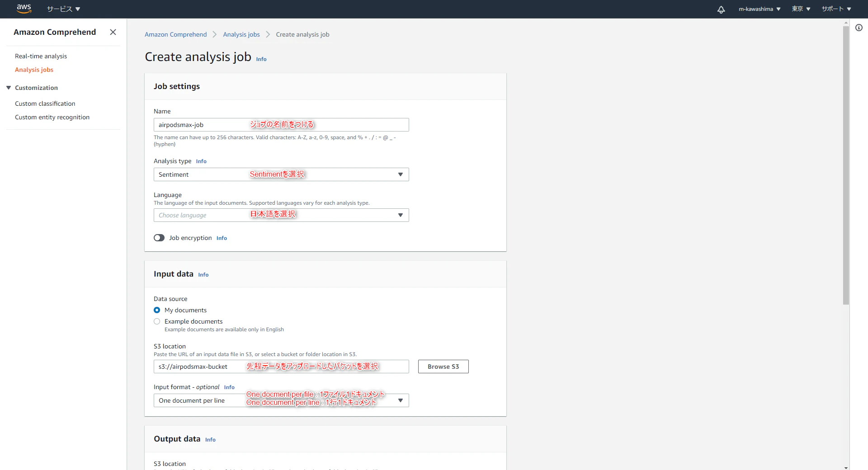Close the Amazon Comprehend side panel

113,32
